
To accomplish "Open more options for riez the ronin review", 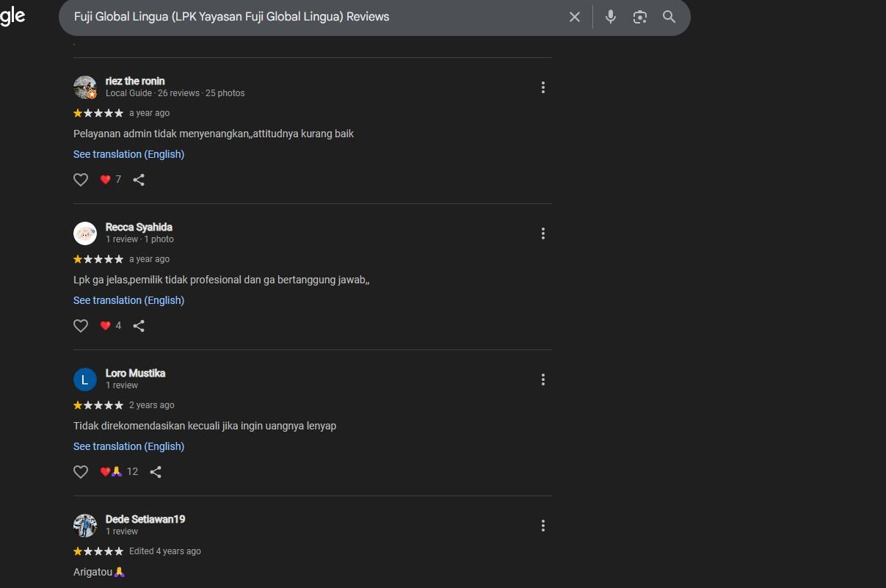I will (x=543, y=87).
